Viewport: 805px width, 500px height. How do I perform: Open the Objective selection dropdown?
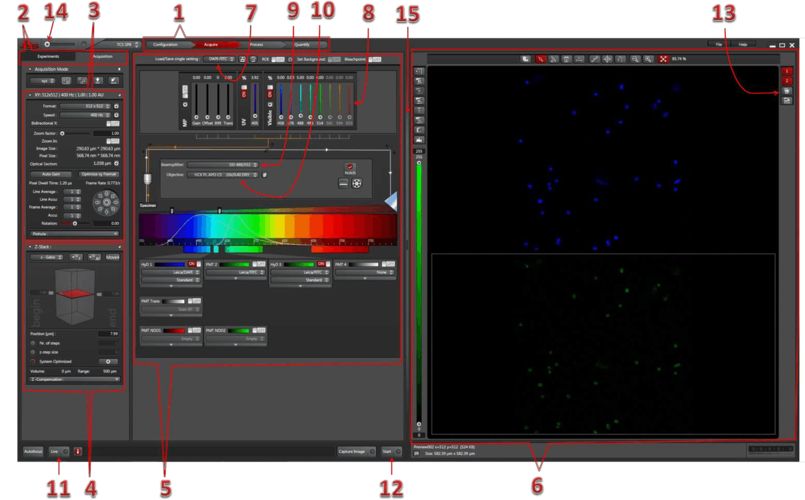coord(220,174)
